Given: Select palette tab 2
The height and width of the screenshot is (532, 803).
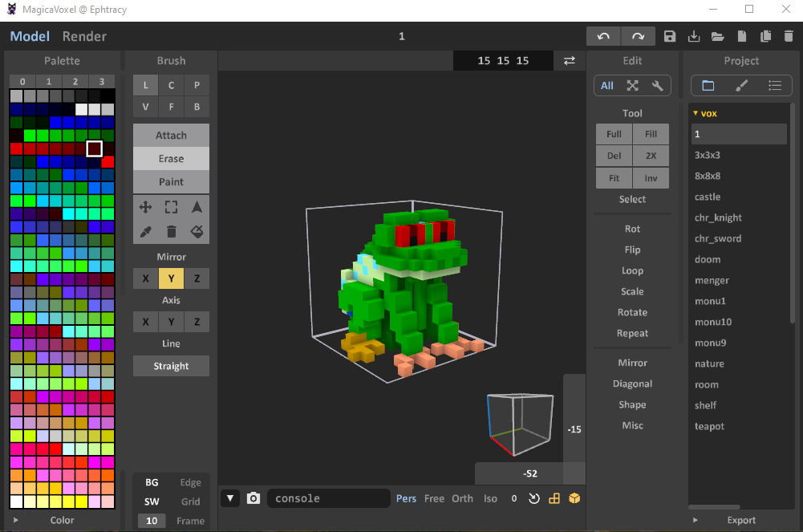Looking at the screenshot, I should coord(75,81).
